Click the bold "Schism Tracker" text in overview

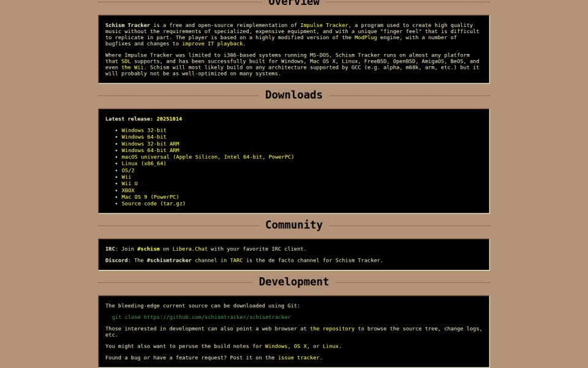pos(127,25)
